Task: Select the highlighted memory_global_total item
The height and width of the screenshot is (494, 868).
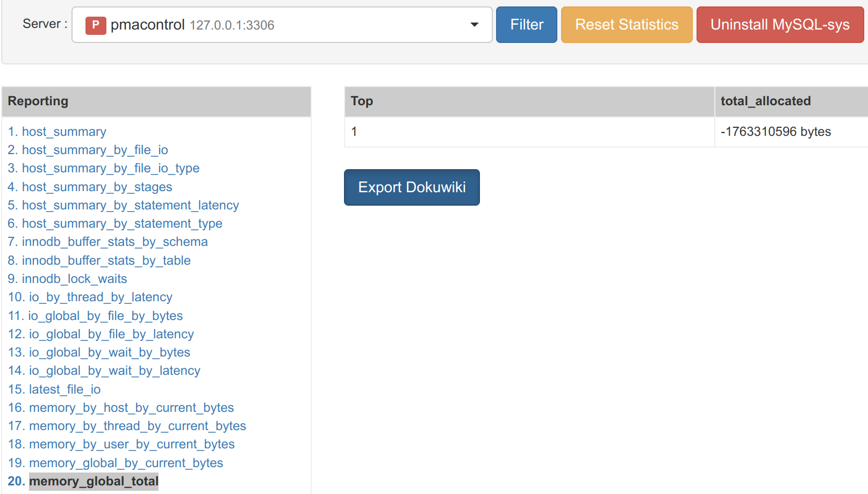Action: tap(94, 481)
